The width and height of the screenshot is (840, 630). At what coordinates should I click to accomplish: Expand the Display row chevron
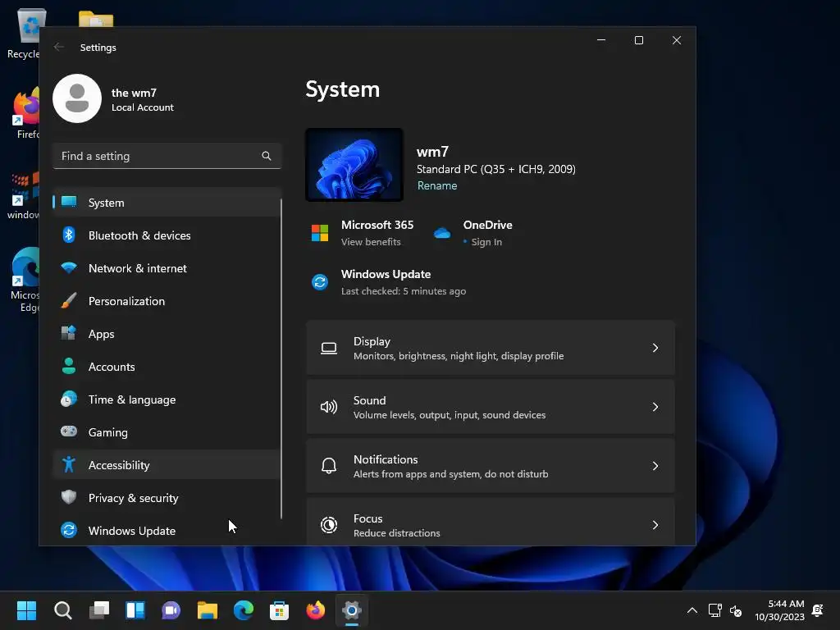click(x=655, y=348)
